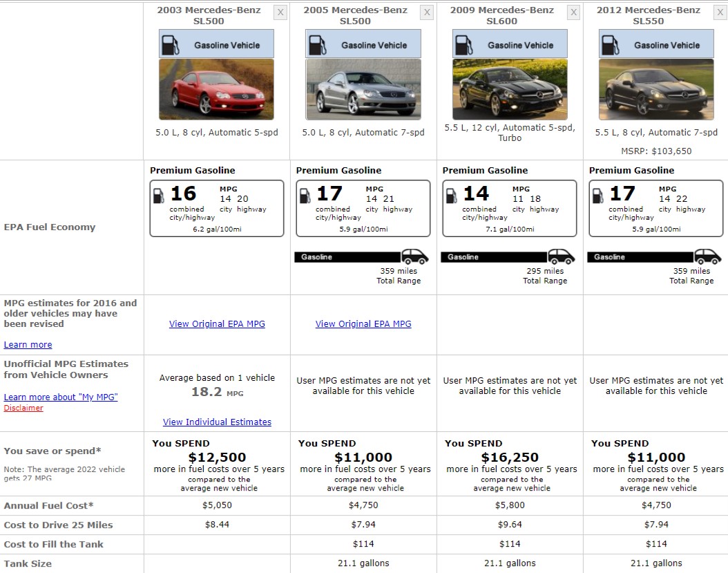View Original EPA MPG for 2005 SL500
Screen dimensions: 728x573
pos(363,324)
